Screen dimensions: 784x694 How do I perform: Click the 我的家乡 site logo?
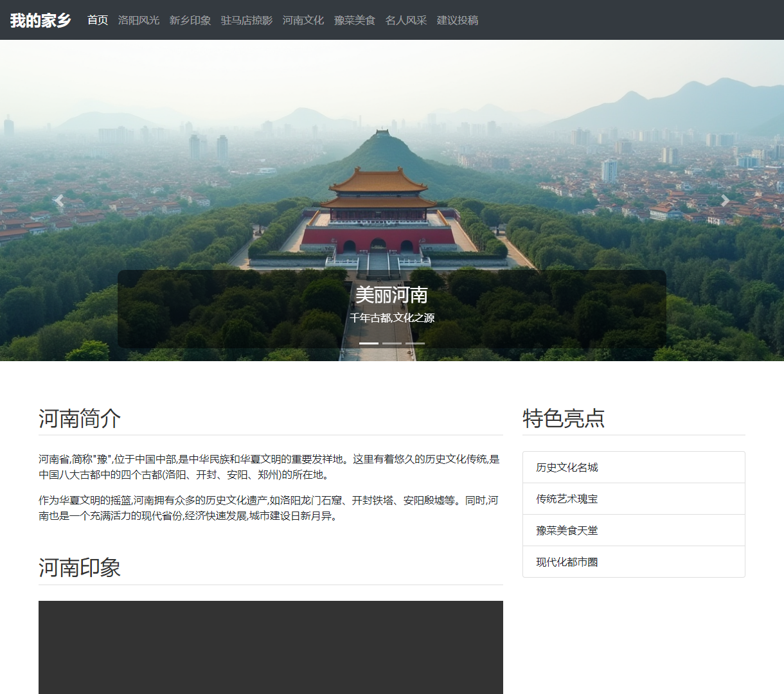40,20
